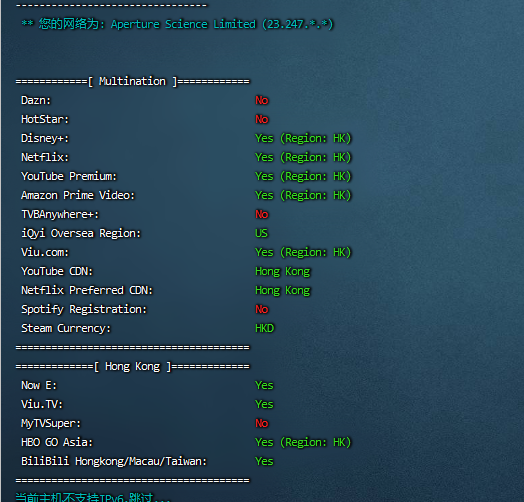
Task: Click the No result for TVBAnywhere+
Action: [262, 214]
